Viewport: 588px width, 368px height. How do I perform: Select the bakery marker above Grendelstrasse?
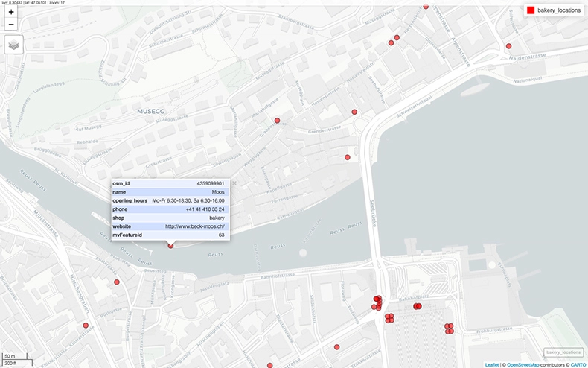click(x=354, y=112)
